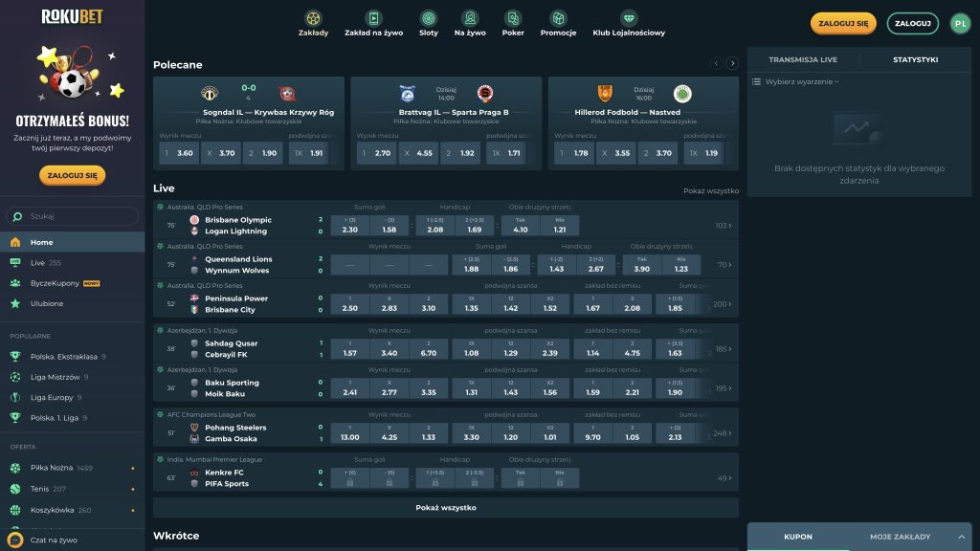Click Tenis sport icon
Viewport: 980px width, 551px height.
(x=15, y=489)
